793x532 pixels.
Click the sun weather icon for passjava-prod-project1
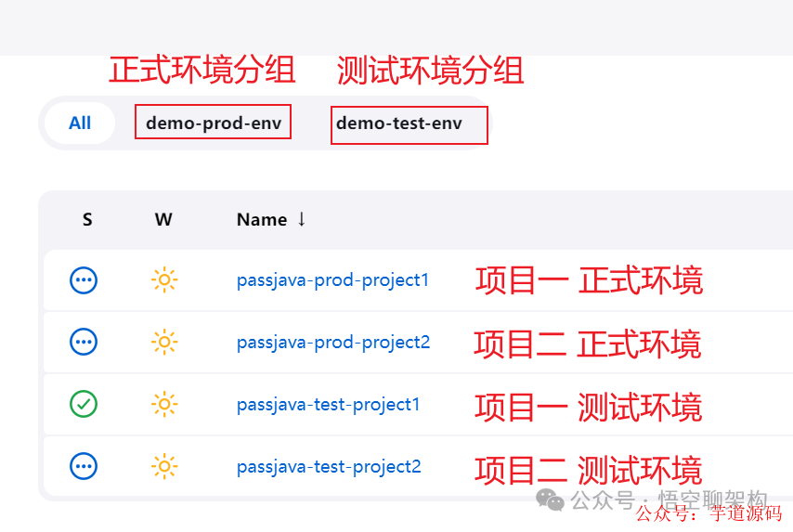coord(164,279)
